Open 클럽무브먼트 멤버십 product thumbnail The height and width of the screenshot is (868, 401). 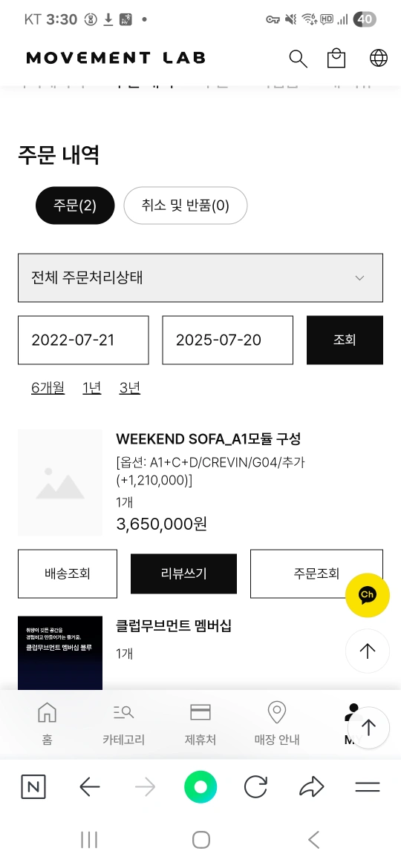click(x=60, y=653)
